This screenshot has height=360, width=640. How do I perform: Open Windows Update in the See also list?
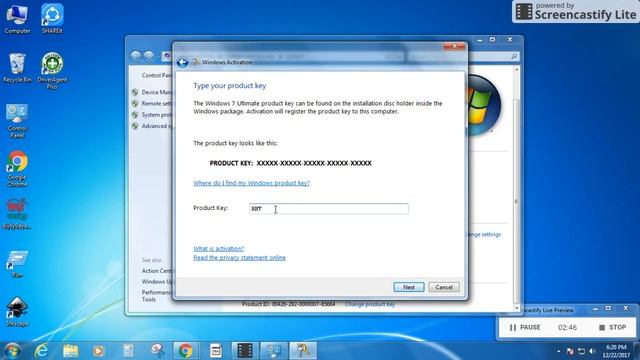(158, 282)
